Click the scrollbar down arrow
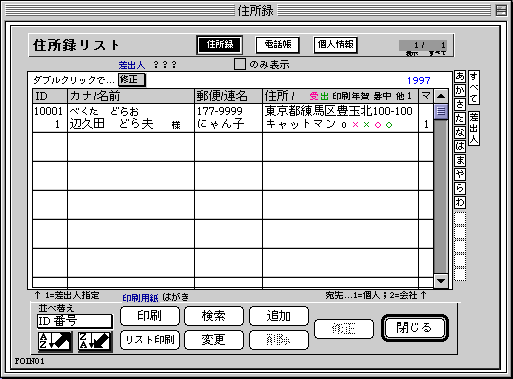Screen dimensions: 513x379 [441, 281]
